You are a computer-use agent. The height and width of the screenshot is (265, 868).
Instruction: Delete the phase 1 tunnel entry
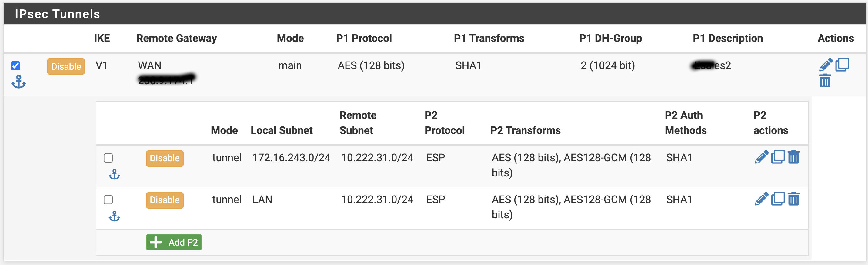(825, 81)
